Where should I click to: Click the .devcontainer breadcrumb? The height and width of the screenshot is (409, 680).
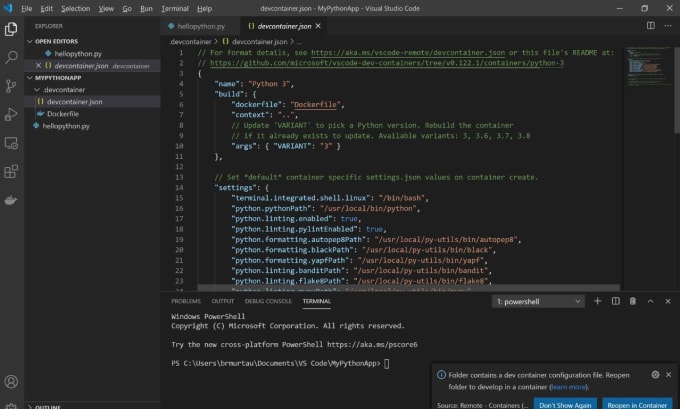point(190,42)
